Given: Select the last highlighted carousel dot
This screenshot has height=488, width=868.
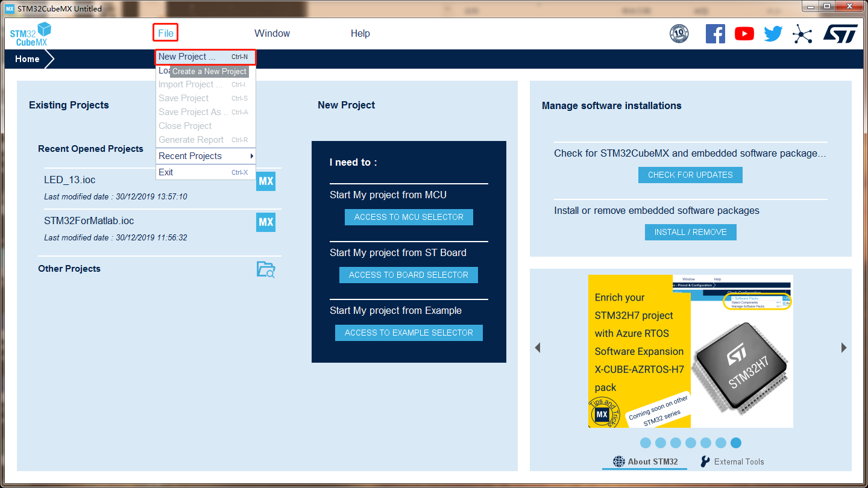Looking at the screenshot, I should (736, 443).
